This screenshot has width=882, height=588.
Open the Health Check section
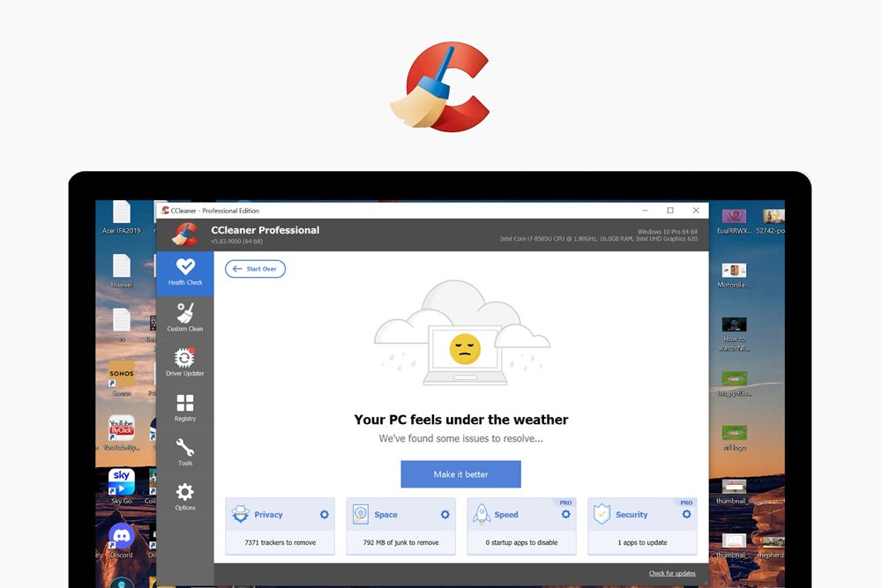coord(184,272)
